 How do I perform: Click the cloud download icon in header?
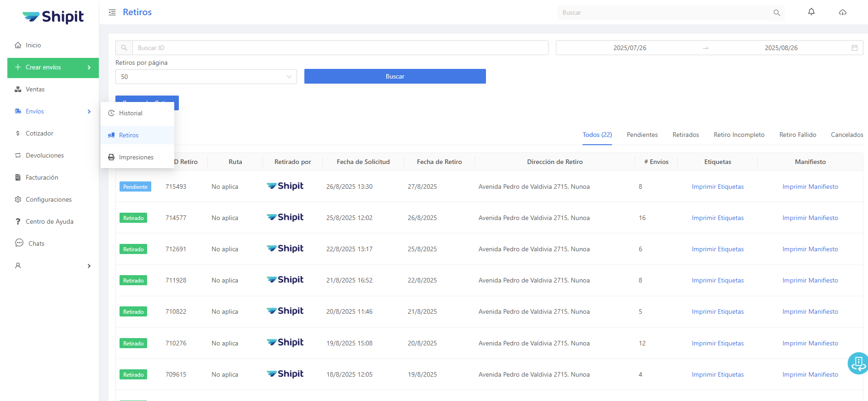[843, 12]
